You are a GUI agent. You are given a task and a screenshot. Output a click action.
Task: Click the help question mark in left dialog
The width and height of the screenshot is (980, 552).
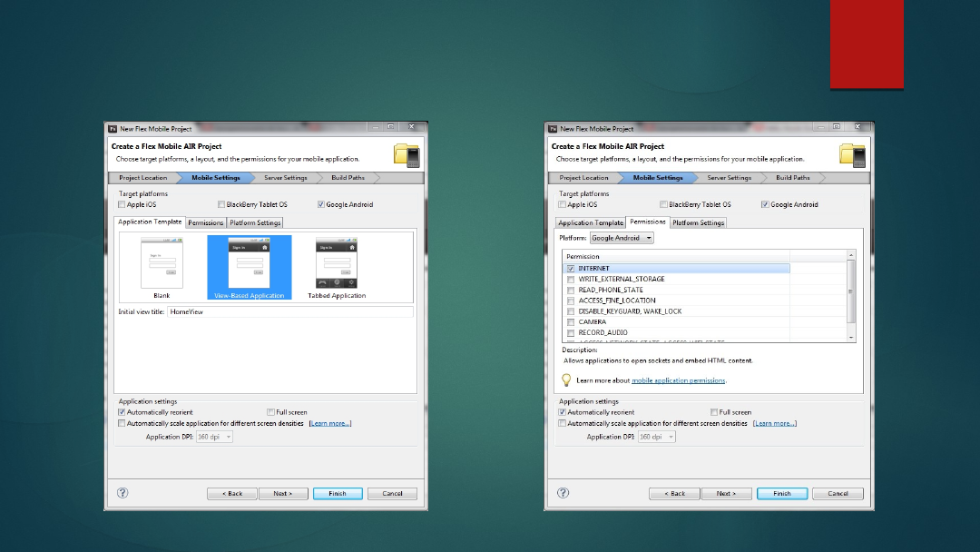[122, 493]
